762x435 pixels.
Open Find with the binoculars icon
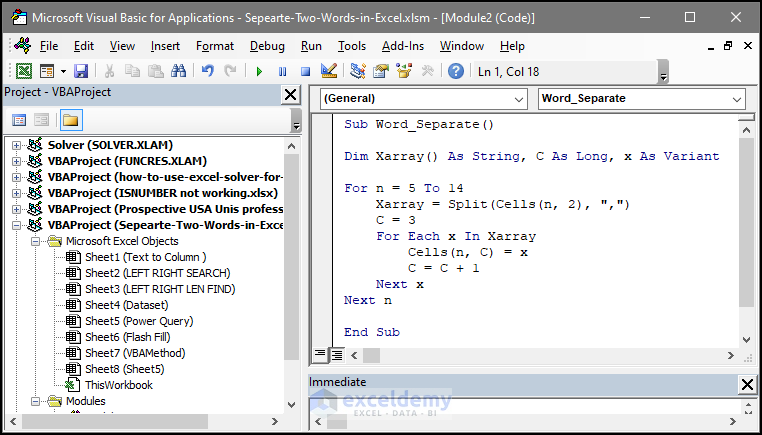click(179, 72)
